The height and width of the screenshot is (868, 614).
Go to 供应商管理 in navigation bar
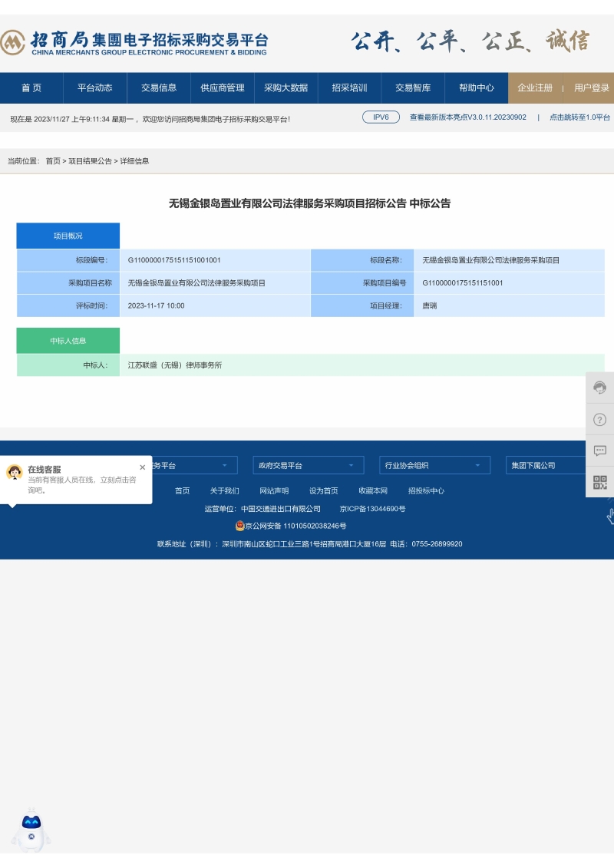pos(223,87)
